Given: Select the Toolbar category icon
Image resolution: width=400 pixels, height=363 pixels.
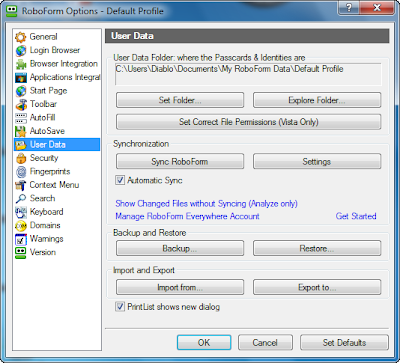Looking at the screenshot, I should (x=21, y=104).
